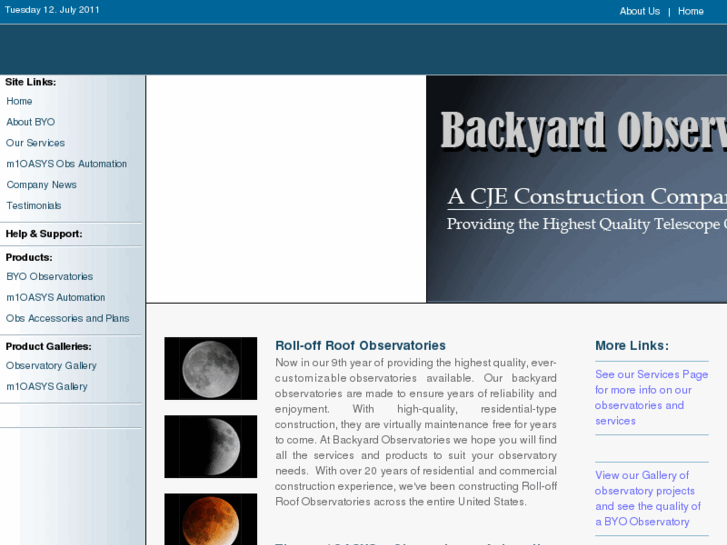
Task: Click the 'Tuesday 12. July 2011' date text
Action: pos(52,10)
